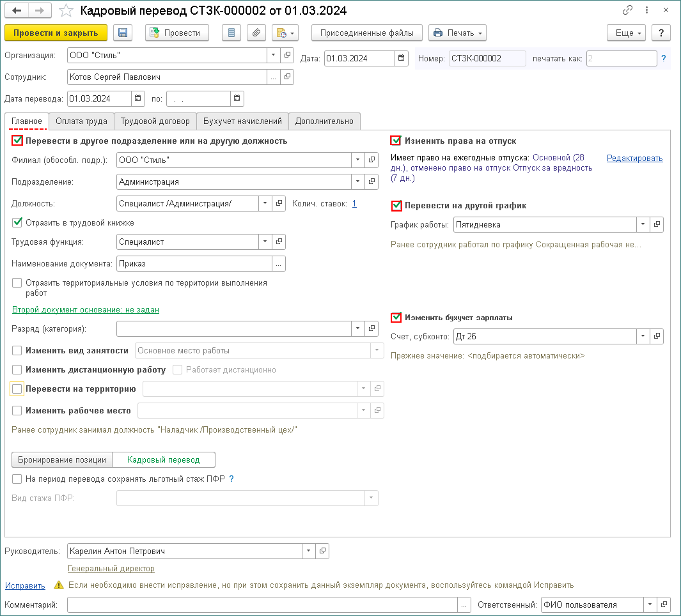Open help with the question mark button

[661, 33]
